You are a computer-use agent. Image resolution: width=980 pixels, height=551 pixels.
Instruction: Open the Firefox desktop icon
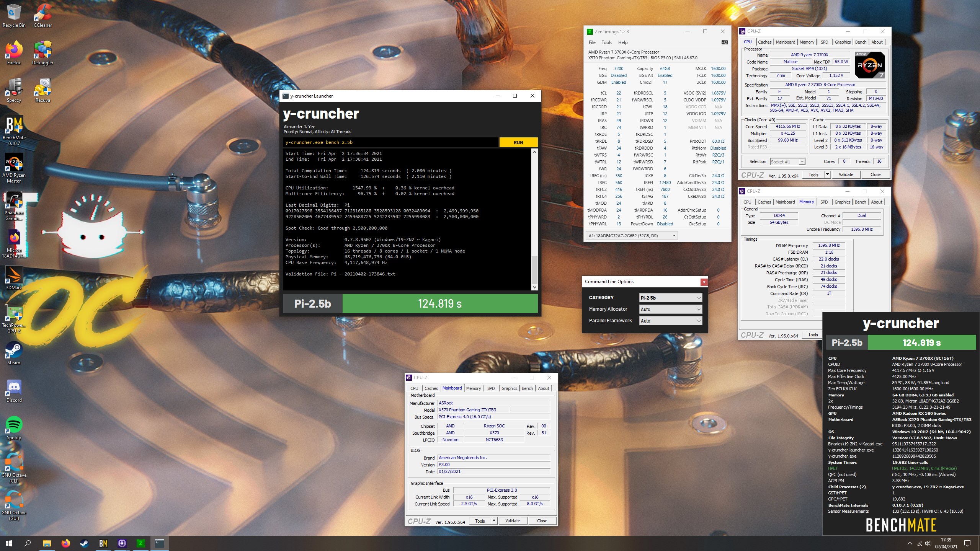[x=14, y=53]
